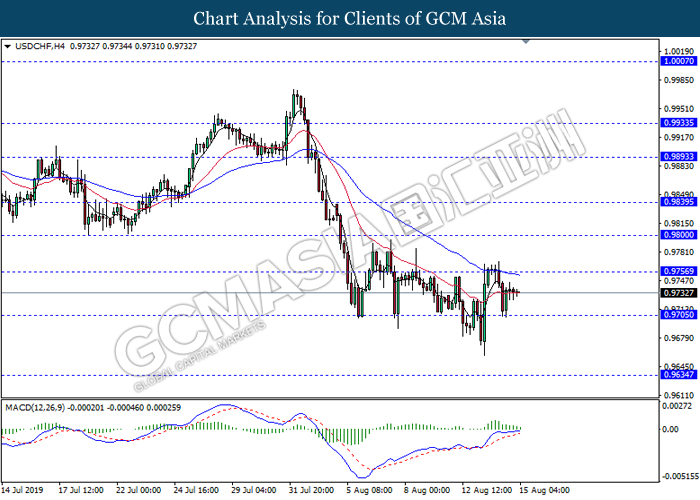Click the 17 Jul 12:00 time label
The width and height of the screenshot is (700, 500).
[81, 490]
